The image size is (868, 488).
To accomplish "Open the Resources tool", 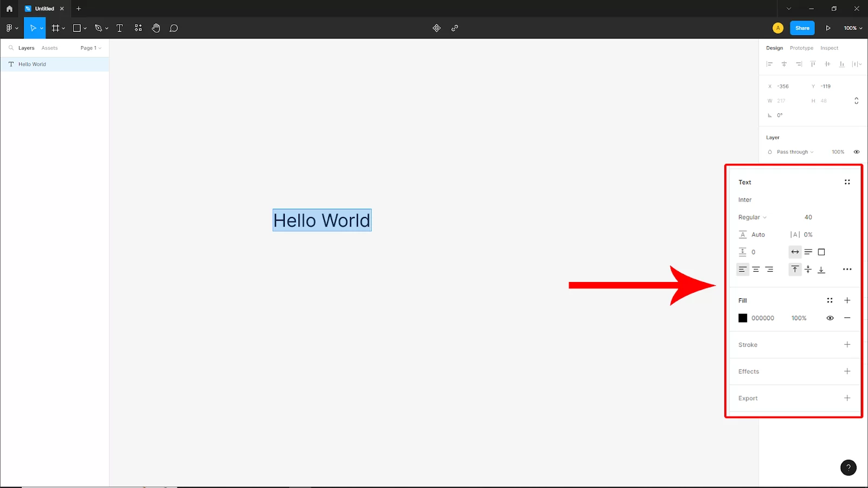I will click(x=138, y=28).
